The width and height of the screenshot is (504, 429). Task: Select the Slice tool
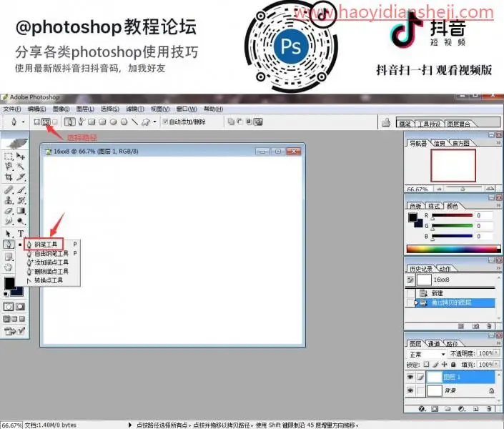click(x=21, y=177)
